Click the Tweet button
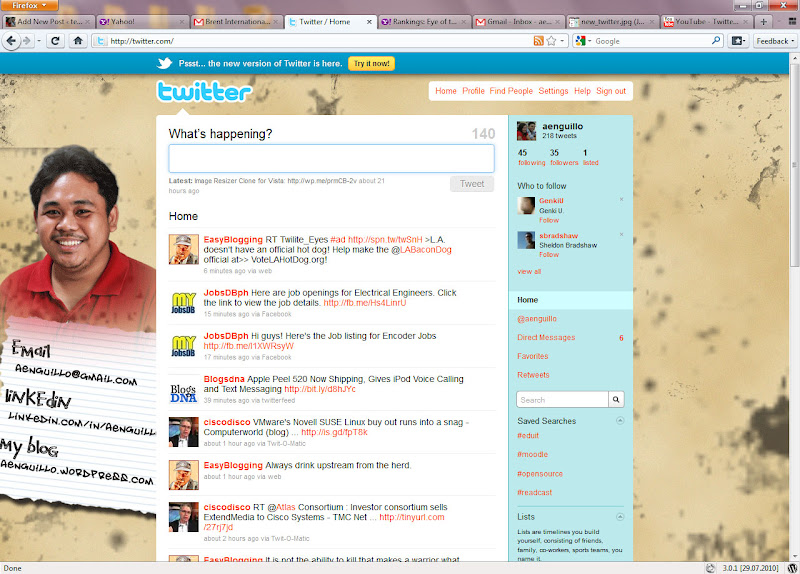Viewport: 800px width, 574px height. pos(472,184)
